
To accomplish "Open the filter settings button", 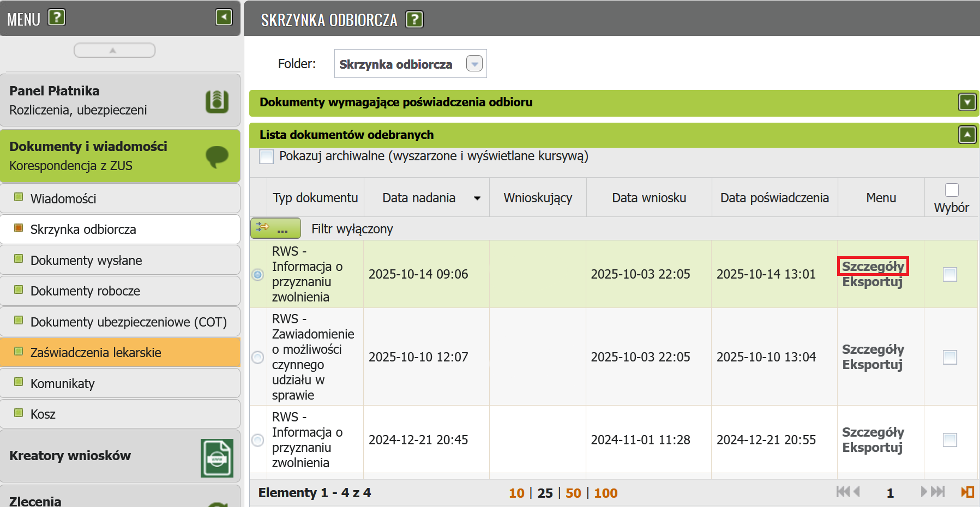I will pyautogui.click(x=275, y=228).
